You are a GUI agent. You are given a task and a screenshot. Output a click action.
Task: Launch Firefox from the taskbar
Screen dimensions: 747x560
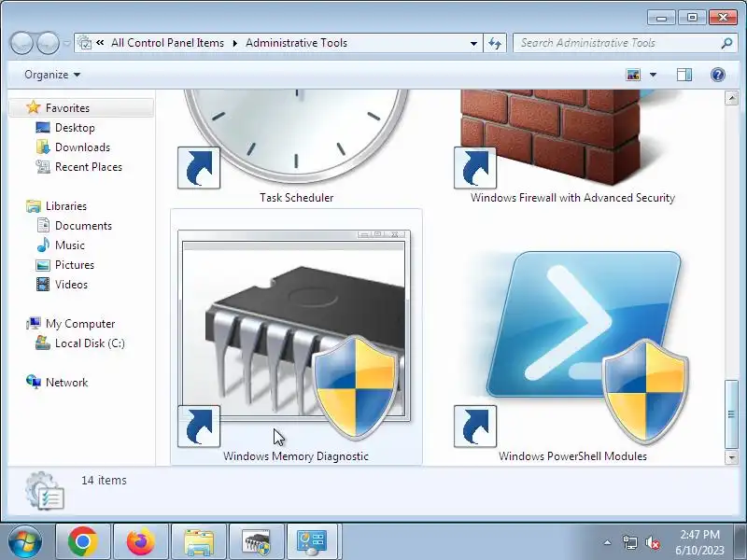[x=141, y=541]
